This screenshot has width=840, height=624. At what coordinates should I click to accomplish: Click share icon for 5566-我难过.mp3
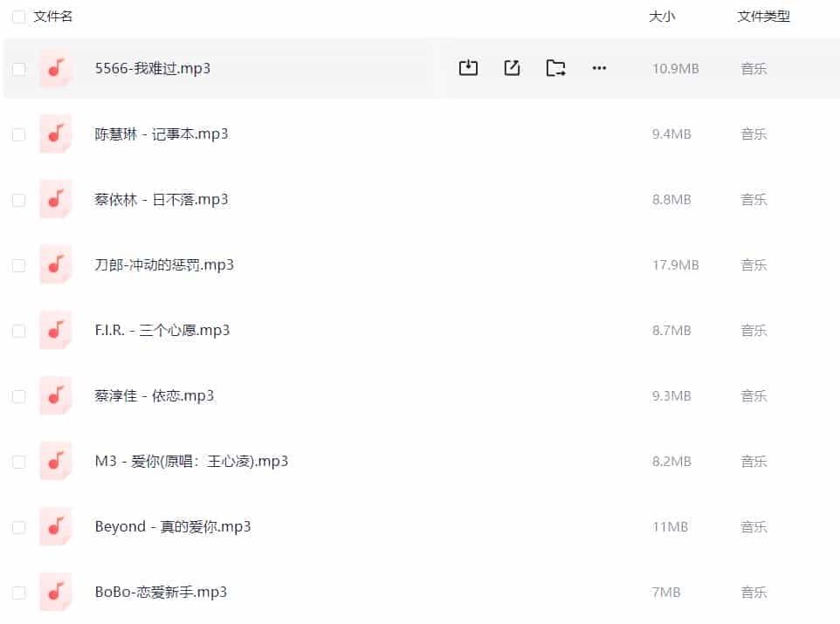[x=512, y=68]
